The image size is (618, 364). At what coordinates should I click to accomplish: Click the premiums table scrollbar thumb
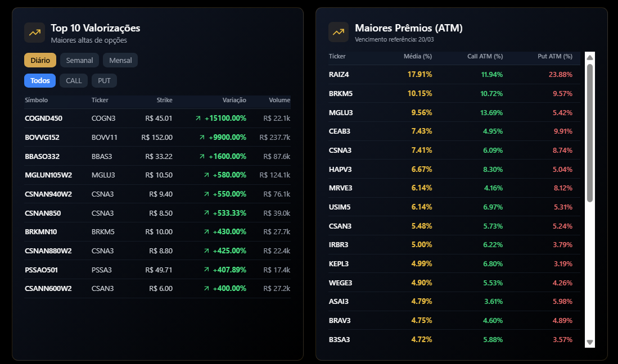(590, 133)
